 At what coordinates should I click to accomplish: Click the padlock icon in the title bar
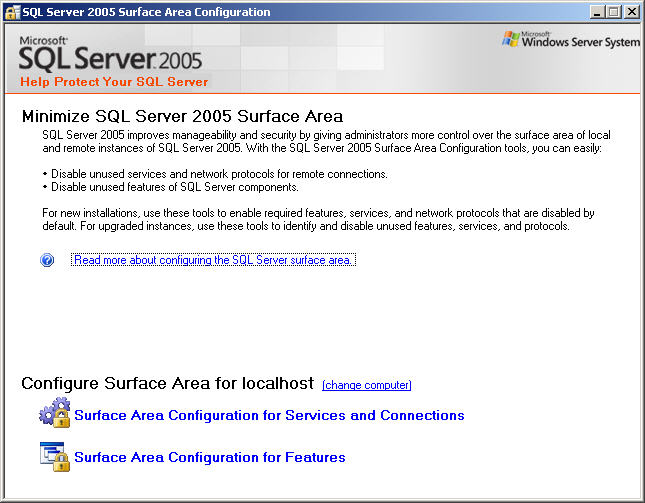pos(12,12)
